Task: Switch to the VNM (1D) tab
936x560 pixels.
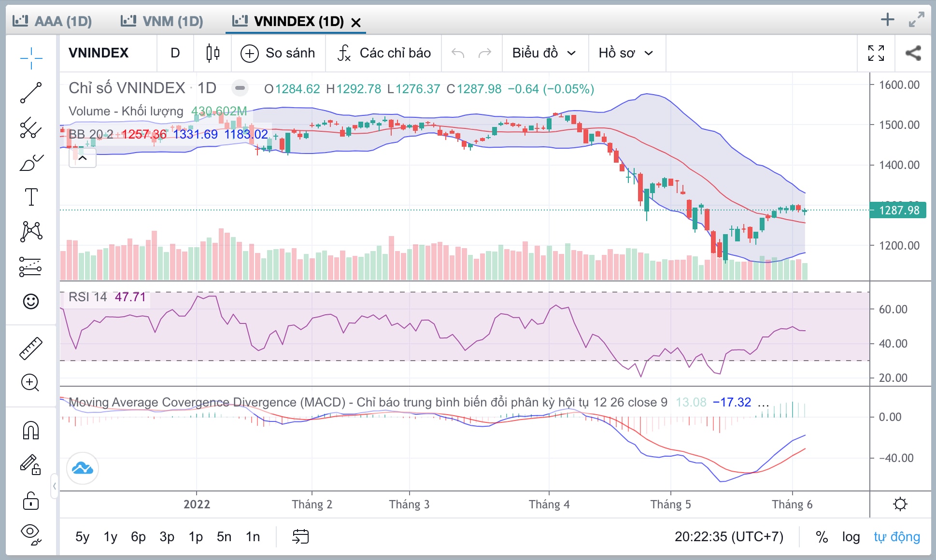Action: pyautogui.click(x=162, y=21)
